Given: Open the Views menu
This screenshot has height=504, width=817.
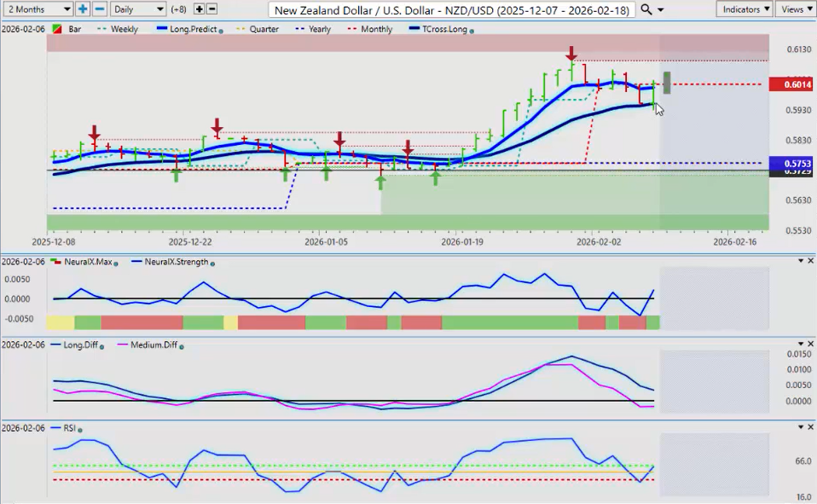Looking at the screenshot, I should (x=796, y=9).
